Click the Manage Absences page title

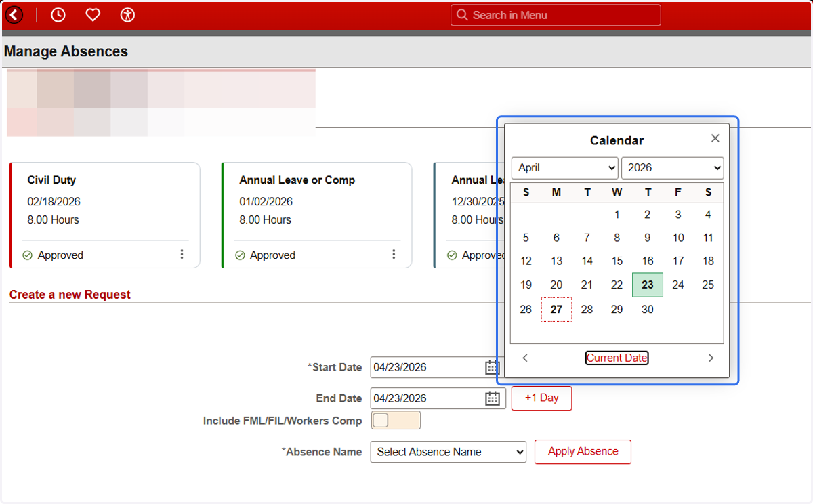click(x=66, y=51)
